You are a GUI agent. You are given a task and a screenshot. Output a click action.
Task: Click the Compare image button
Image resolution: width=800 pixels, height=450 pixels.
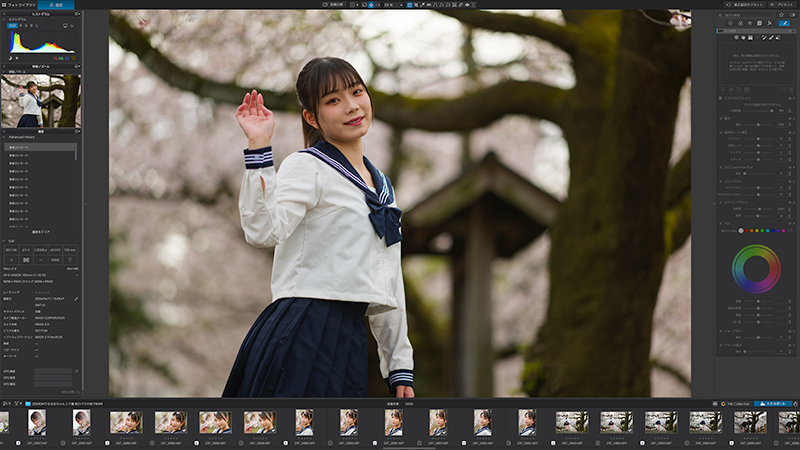(334, 5)
